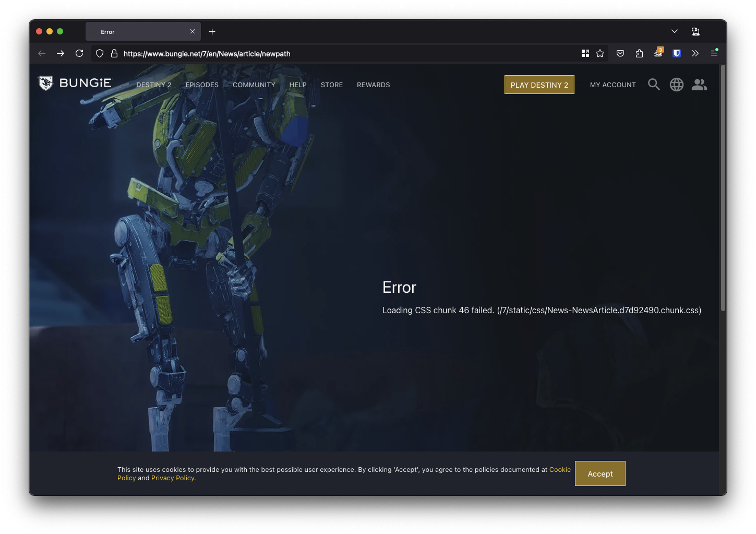Image resolution: width=756 pixels, height=534 pixels.
Task: Bookmark this page with the star icon
Action: [x=600, y=53]
